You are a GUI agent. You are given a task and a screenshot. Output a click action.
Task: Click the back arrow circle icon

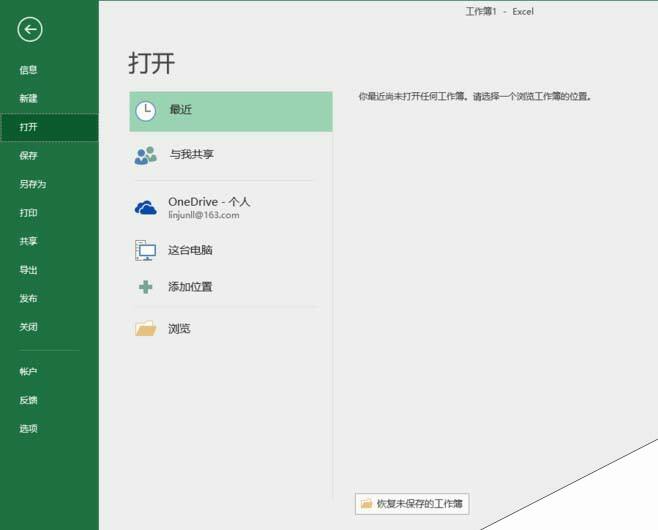30,29
